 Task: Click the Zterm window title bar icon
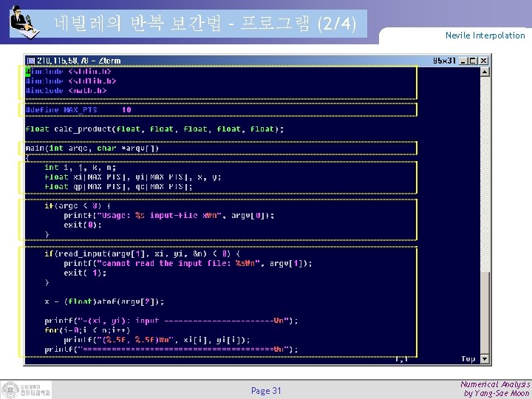pyautogui.click(x=31, y=61)
